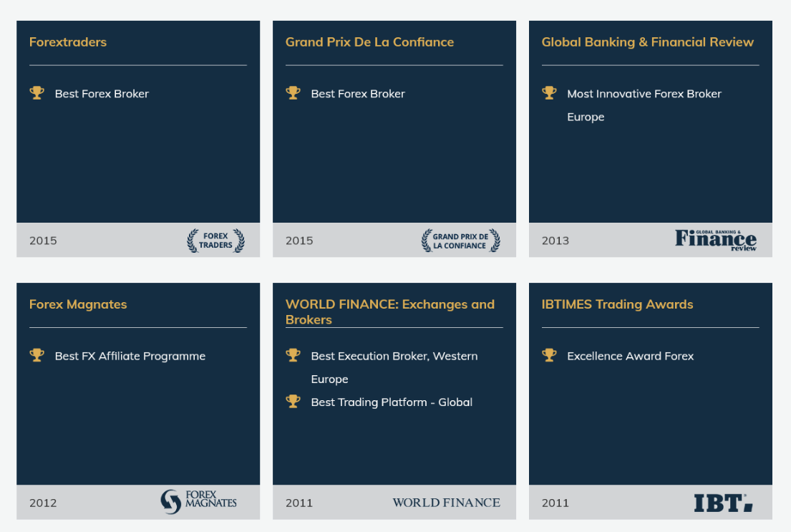791x532 pixels.
Task: Click the trophy beside Excellence Award Forex
Action: point(549,355)
